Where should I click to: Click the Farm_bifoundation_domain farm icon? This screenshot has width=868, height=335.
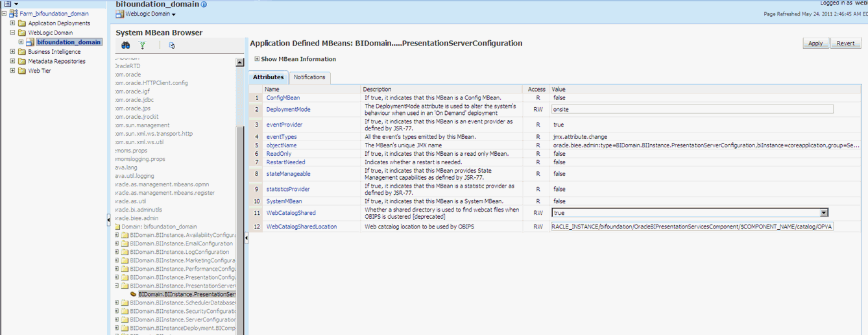pos(14,14)
